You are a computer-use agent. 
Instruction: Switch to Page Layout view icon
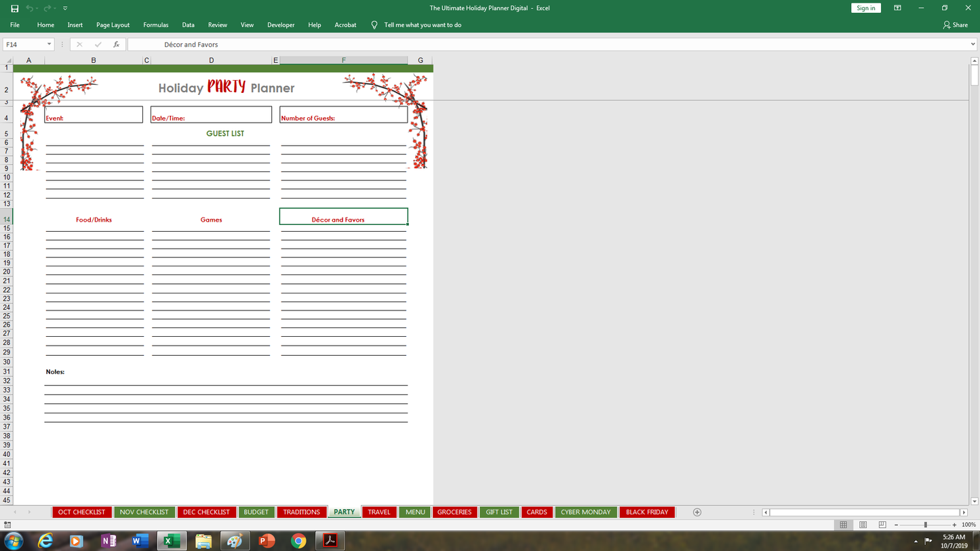coord(863,525)
